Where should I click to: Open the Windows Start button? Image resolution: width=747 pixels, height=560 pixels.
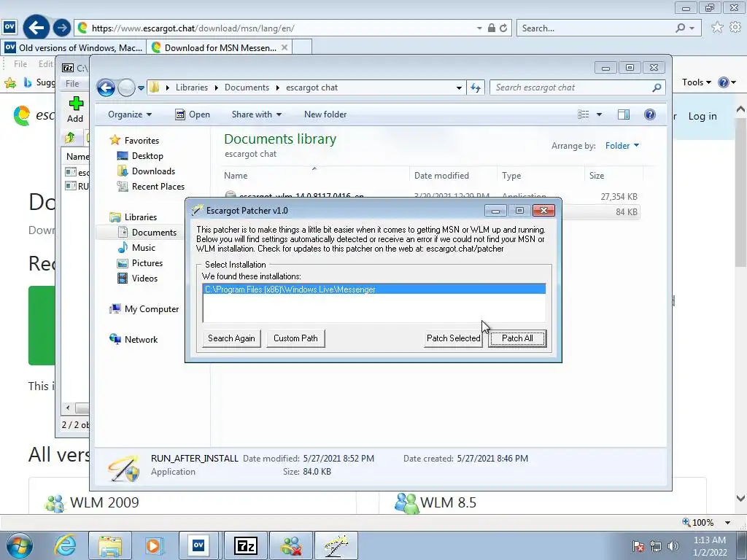19,545
